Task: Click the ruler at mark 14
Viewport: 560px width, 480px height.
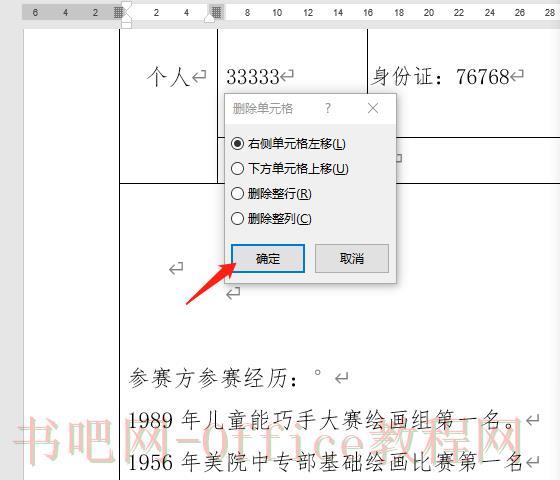Action: tap(338, 12)
